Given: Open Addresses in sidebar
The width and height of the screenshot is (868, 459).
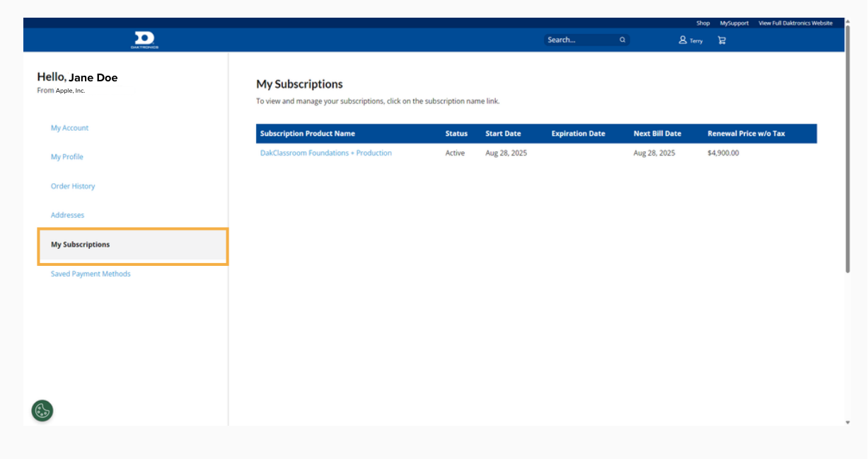Looking at the screenshot, I should (67, 215).
